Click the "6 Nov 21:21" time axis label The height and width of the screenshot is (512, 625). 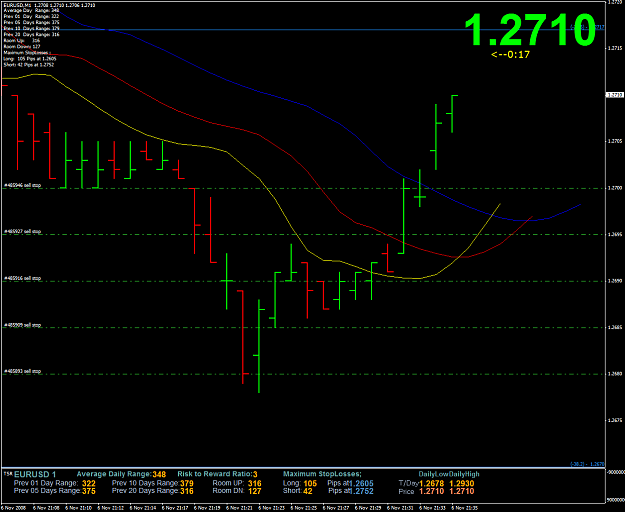coord(239,508)
